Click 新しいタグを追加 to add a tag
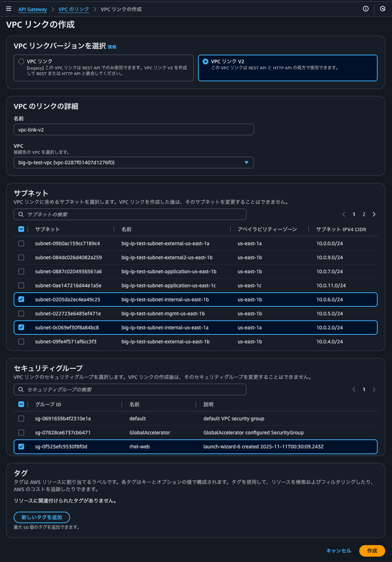Image resolution: width=392 pixels, height=562 pixels. 42,517
